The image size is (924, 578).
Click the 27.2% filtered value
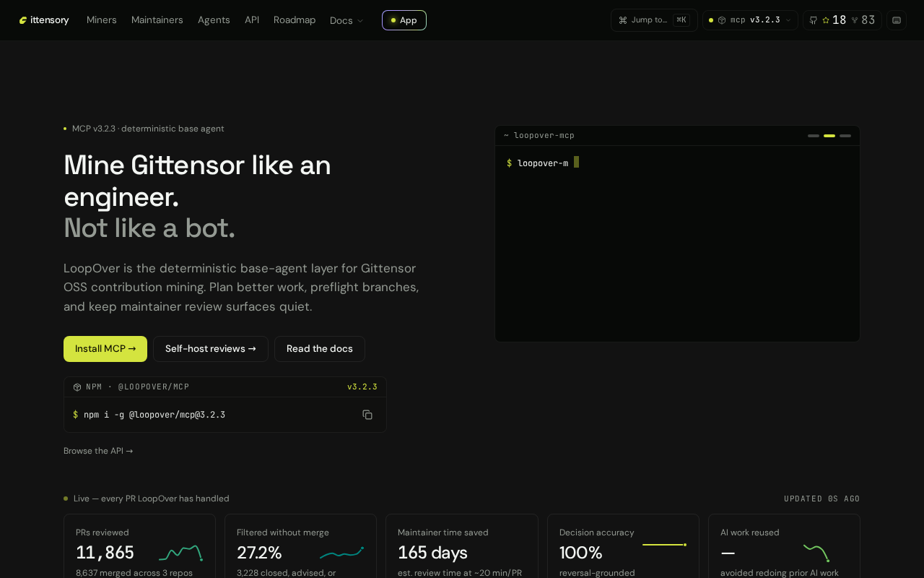[259, 553]
